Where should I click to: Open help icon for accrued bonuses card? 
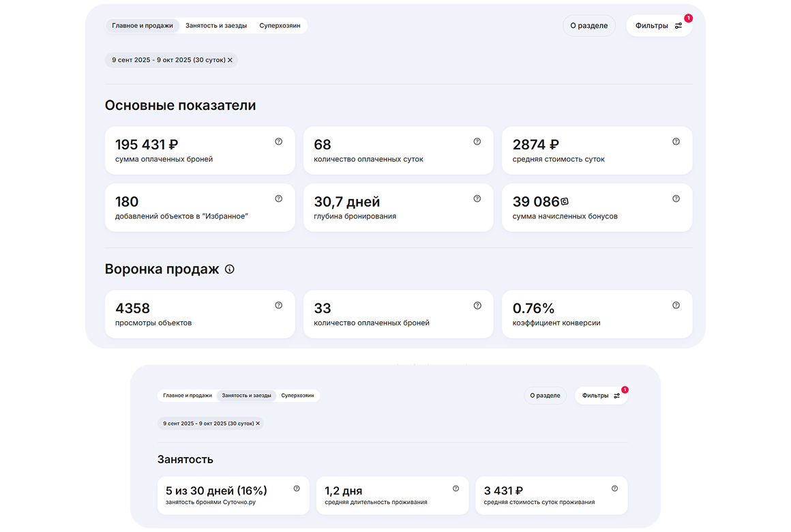(x=676, y=198)
